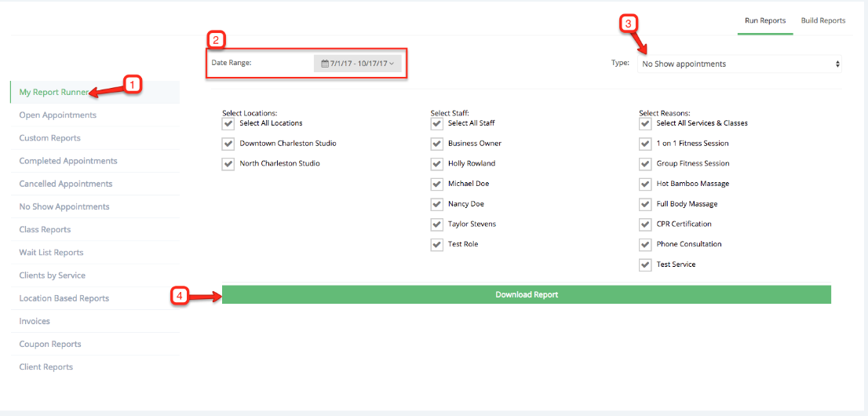Toggle the Taylor Stevens checkbox
The image size is (868, 416).
click(x=437, y=224)
